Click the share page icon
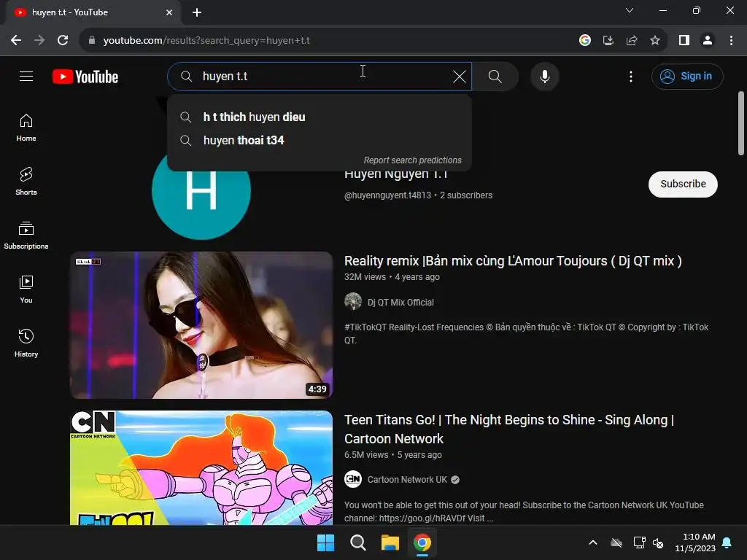This screenshot has width=747, height=560. tap(632, 41)
